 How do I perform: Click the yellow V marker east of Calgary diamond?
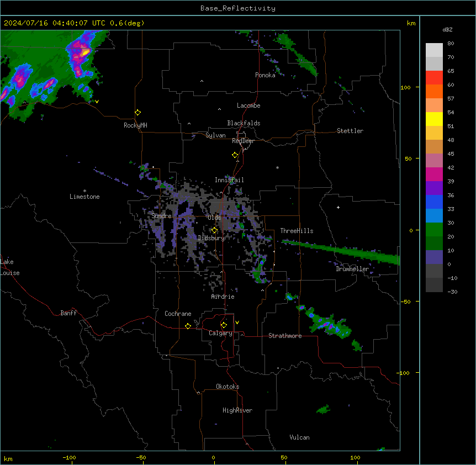click(x=237, y=323)
